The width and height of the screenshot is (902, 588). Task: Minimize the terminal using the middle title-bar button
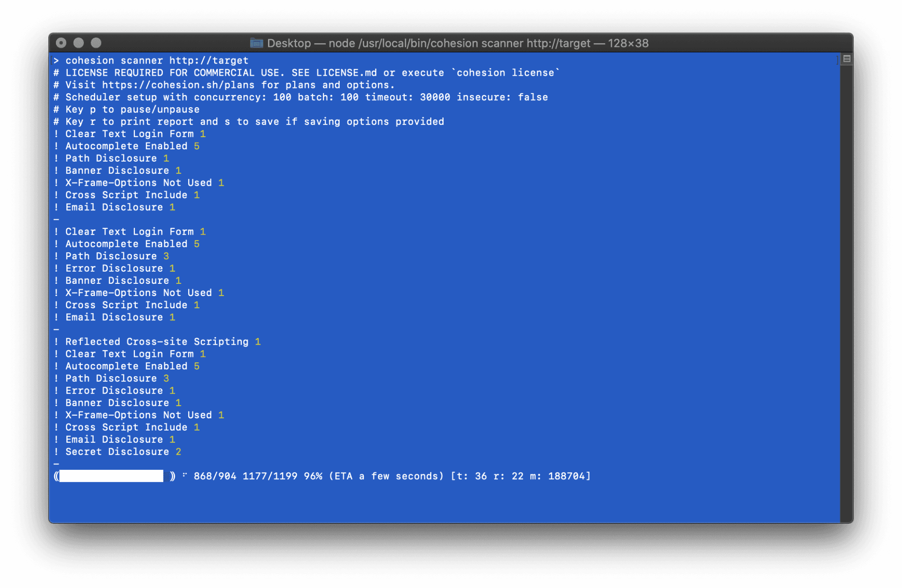(79, 43)
